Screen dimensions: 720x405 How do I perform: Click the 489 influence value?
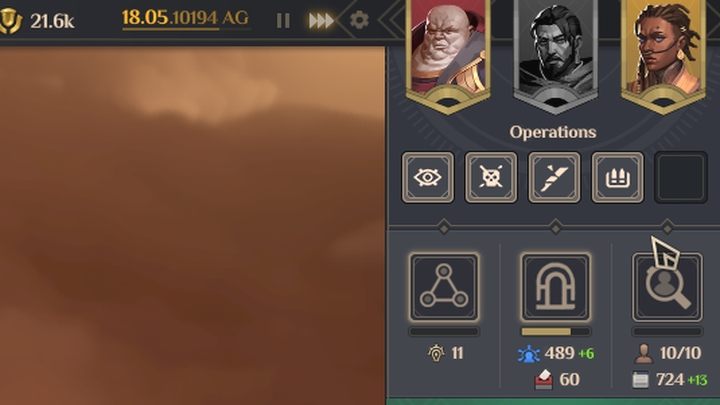559,353
